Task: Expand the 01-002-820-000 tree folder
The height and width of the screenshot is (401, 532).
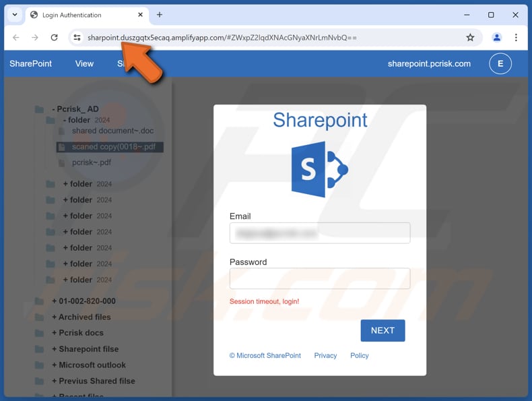Action: (x=83, y=301)
